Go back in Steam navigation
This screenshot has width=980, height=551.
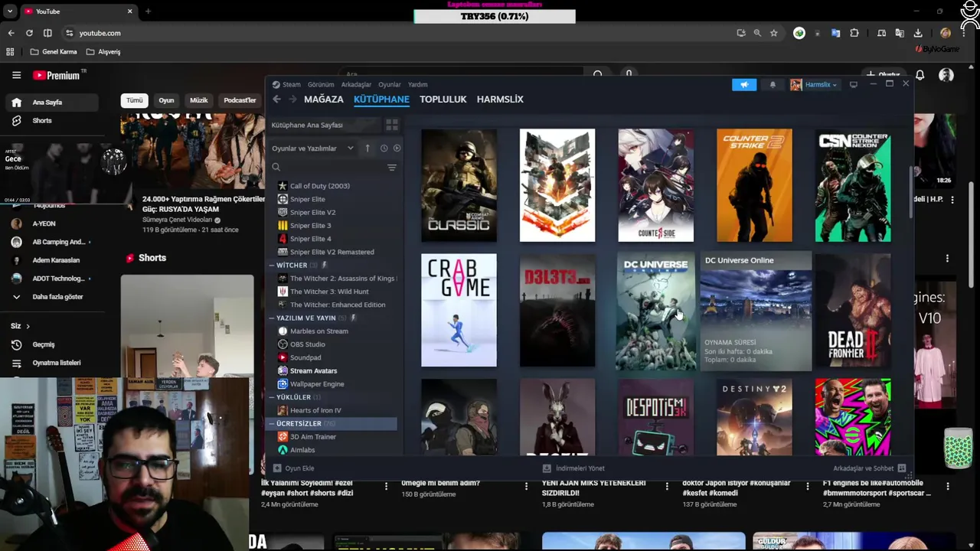click(x=277, y=99)
